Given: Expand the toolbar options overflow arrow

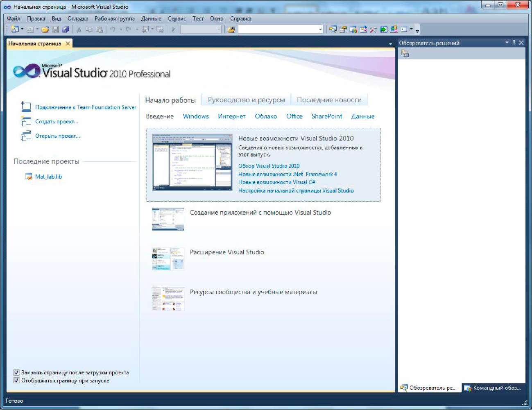Looking at the screenshot, I should (417, 30).
